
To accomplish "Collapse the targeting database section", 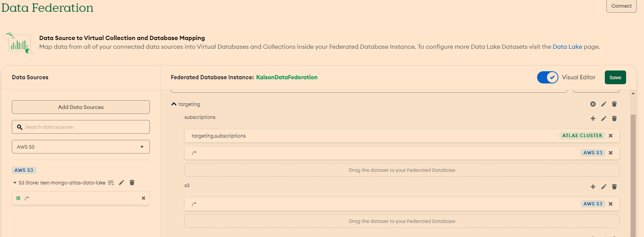I will click(174, 104).
